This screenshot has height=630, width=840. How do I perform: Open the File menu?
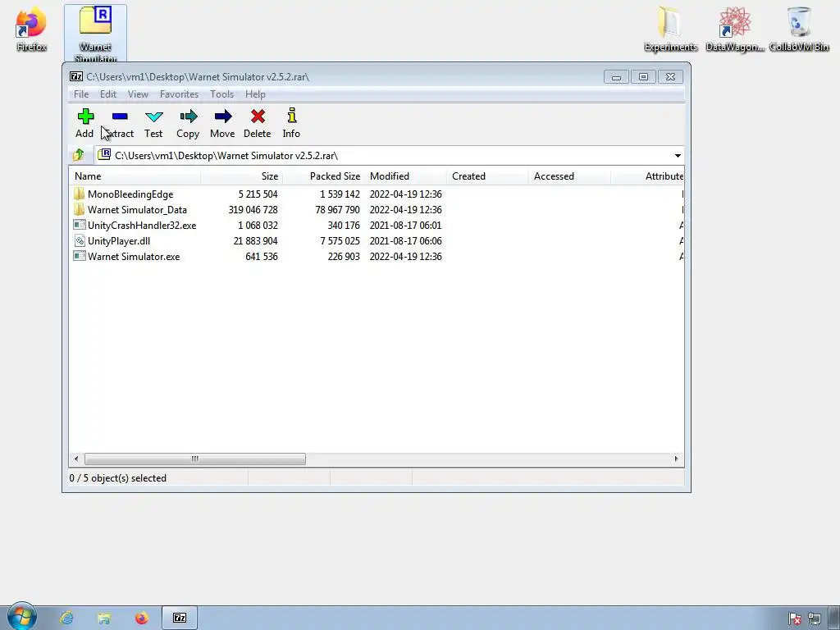click(x=81, y=94)
